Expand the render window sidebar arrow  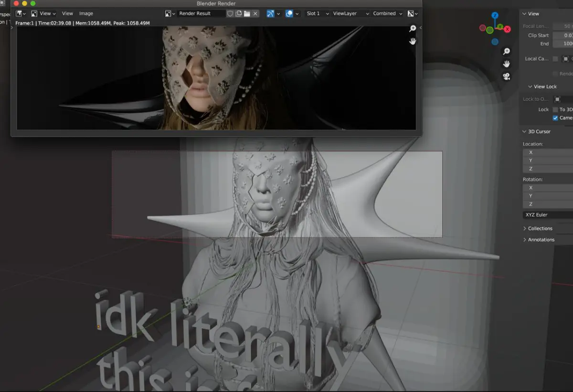pos(420,28)
